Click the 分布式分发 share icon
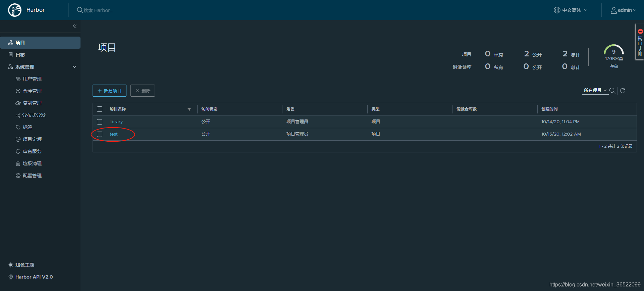Viewport: 644px width, 291px height. click(18, 115)
